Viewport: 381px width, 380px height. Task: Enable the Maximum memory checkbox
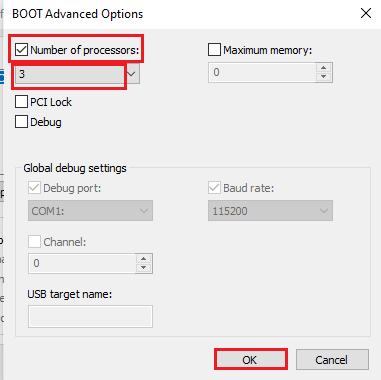click(x=214, y=50)
